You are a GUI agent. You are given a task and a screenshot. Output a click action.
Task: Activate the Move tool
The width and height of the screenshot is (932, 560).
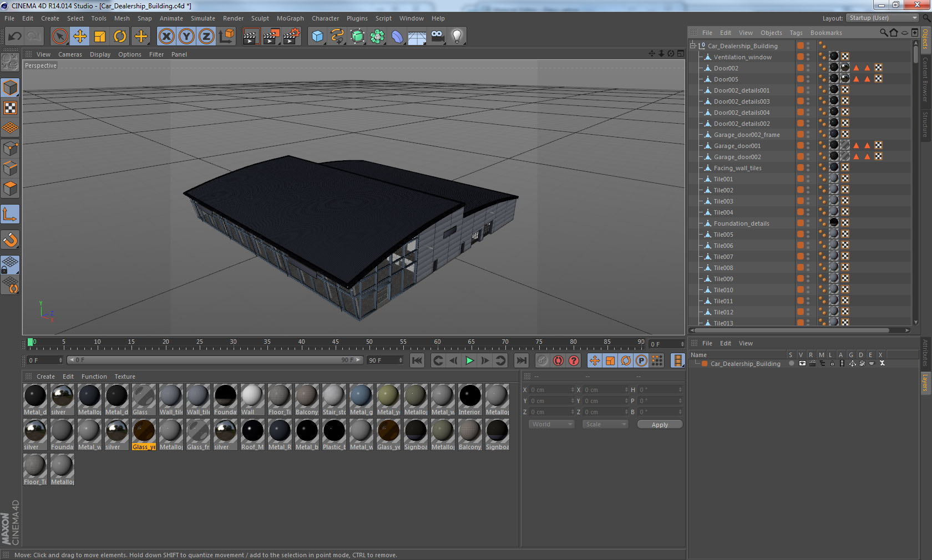pos(80,37)
